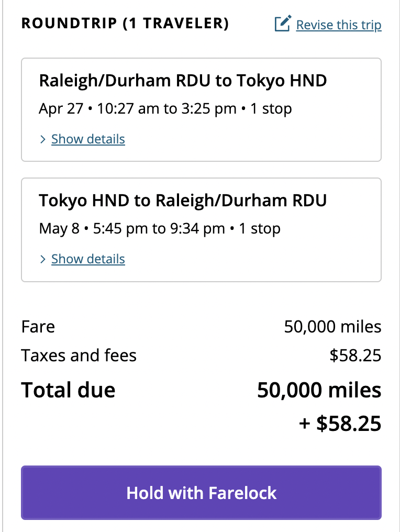Expand chevron for Raleigh/Durham to Tokyo flight
This screenshot has height=532, width=400.
click(x=43, y=139)
